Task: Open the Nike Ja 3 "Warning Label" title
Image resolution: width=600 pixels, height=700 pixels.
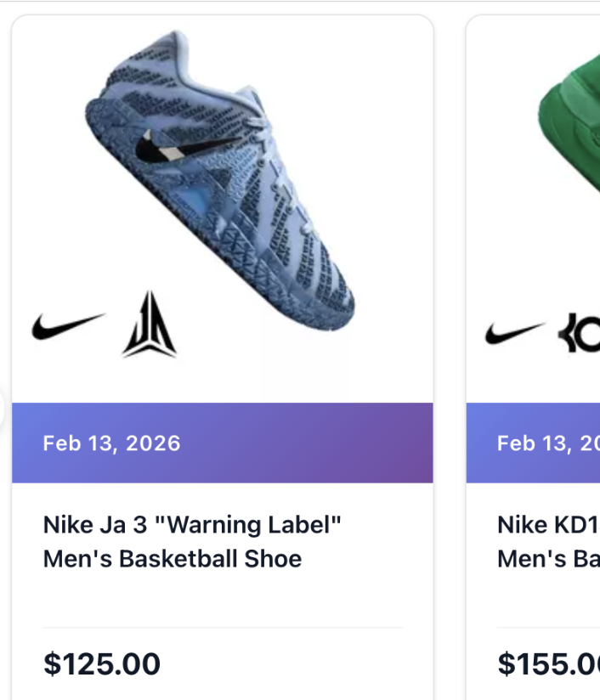Action: tap(192, 524)
